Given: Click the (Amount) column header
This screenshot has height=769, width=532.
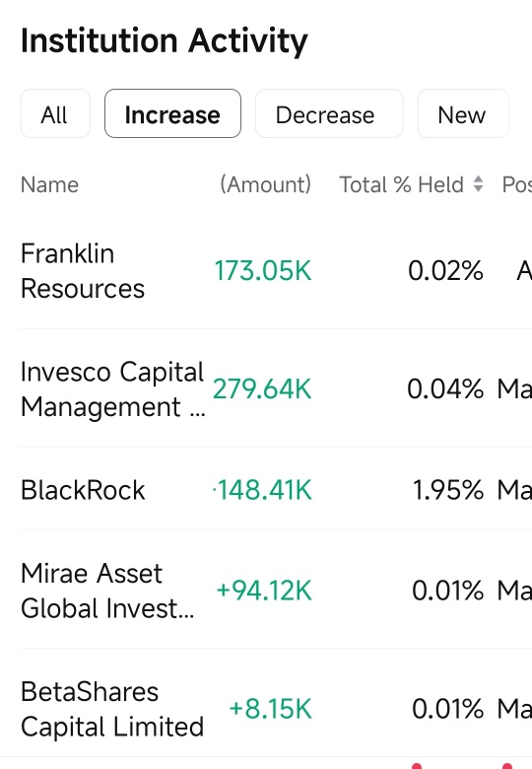Looking at the screenshot, I should pos(265,185).
